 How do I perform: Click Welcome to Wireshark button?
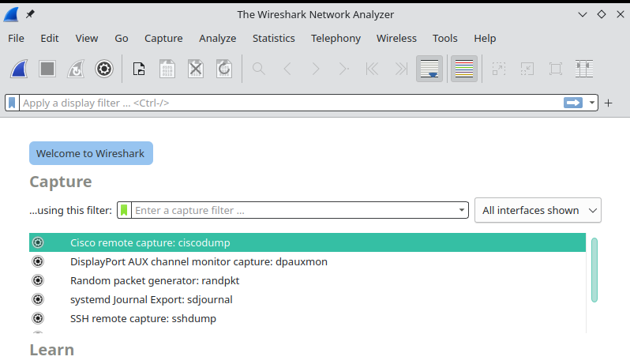[x=91, y=153]
